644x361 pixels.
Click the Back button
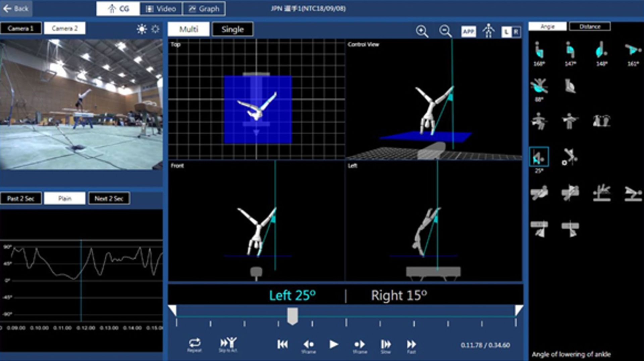point(16,9)
